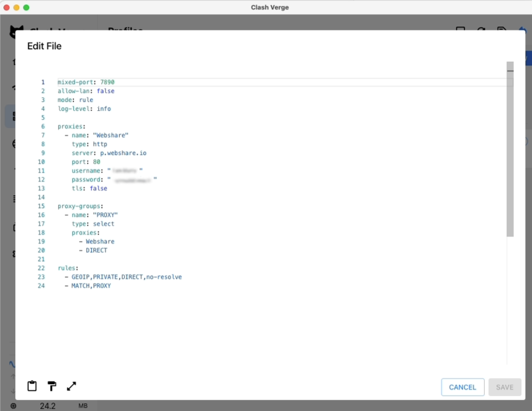Click the Clash Verge cat logo
The image size is (532, 411).
point(16,31)
